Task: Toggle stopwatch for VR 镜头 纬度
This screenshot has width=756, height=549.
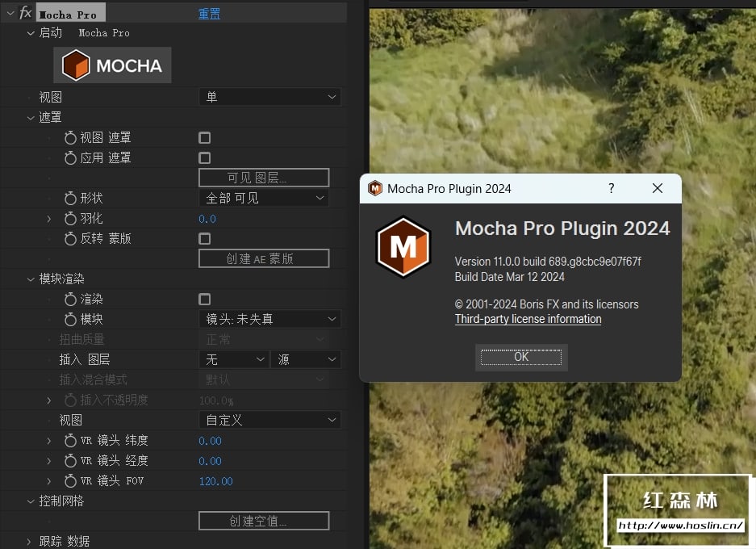Action: coord(70,441)
